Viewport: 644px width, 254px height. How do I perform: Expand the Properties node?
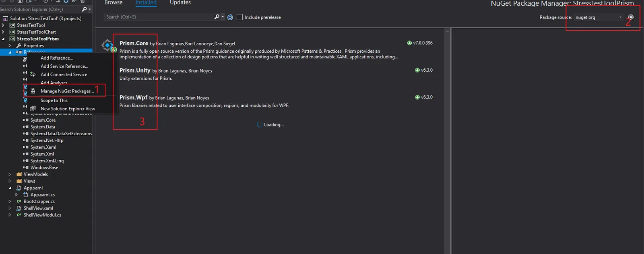[10, 45]
